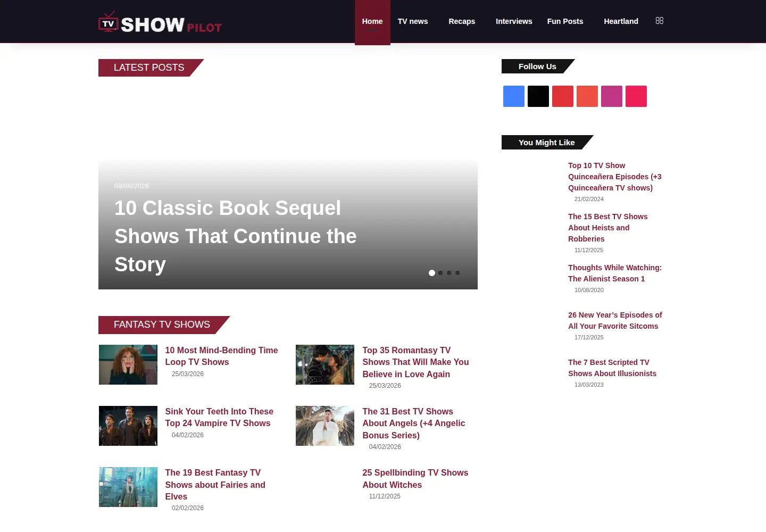Open The 7 Best Shows About Illusionists

click(x=612, y=368)
